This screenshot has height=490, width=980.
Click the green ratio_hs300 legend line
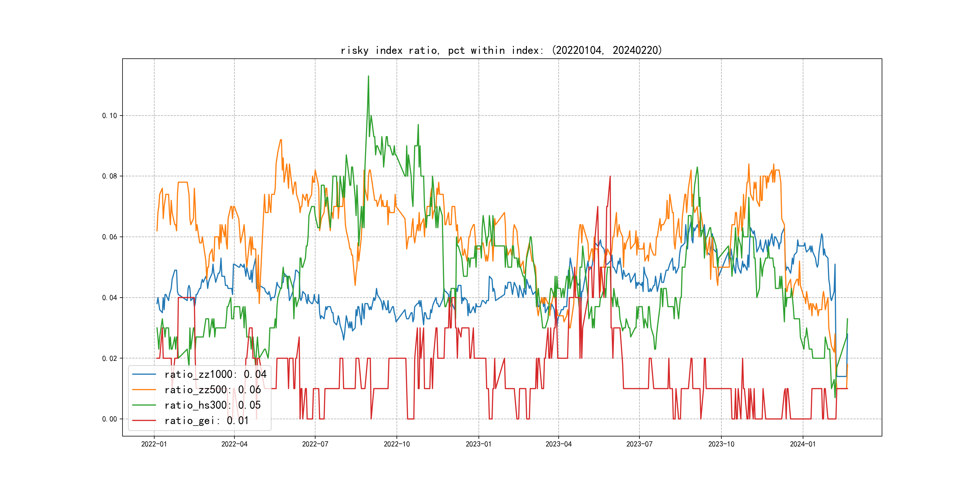pos(144,405)
